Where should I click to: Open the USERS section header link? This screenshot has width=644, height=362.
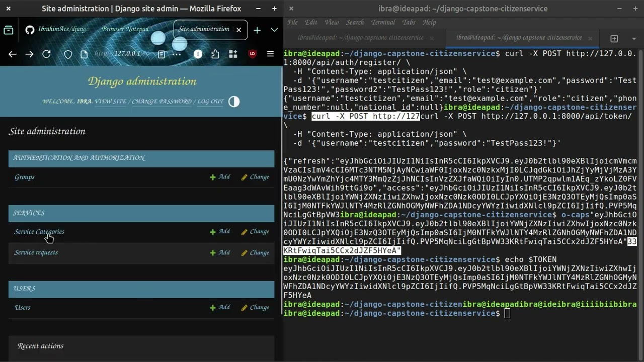pyautogui.click(x=24, y=289)
